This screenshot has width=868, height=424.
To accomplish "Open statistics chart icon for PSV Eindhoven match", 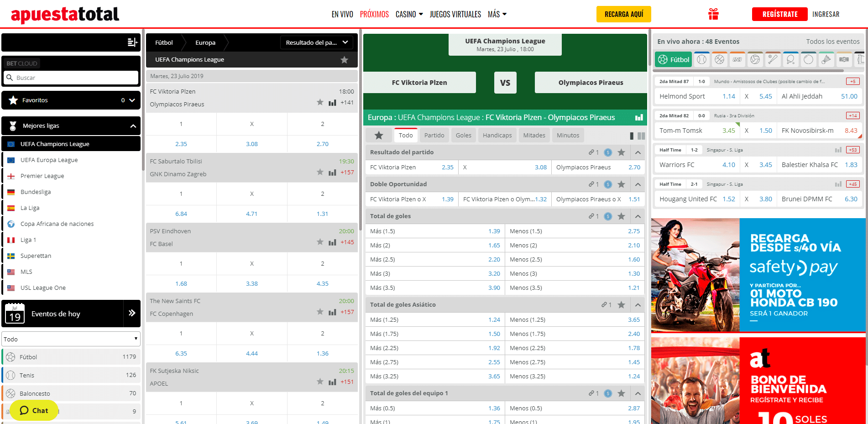I will [332, 242].
